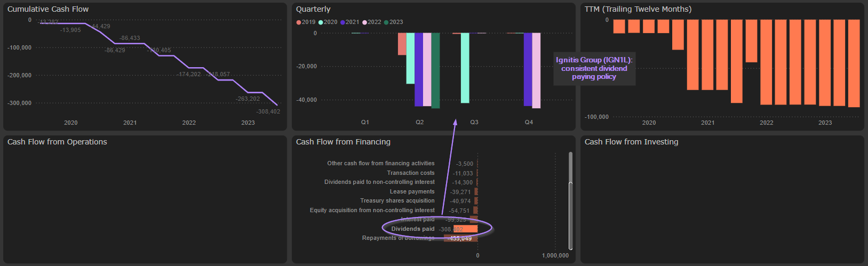Click the 2019 legend color dot
868x266 pixels.
299,22
